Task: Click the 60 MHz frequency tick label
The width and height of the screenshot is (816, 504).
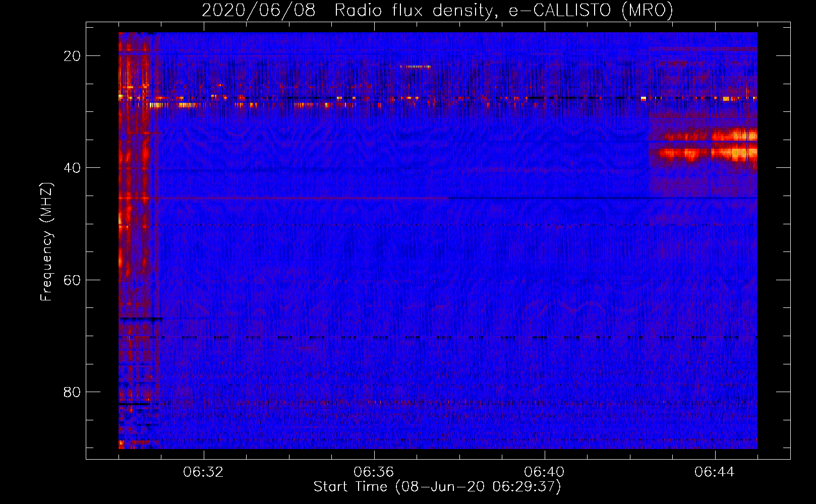Action: [x=73, y=280]
